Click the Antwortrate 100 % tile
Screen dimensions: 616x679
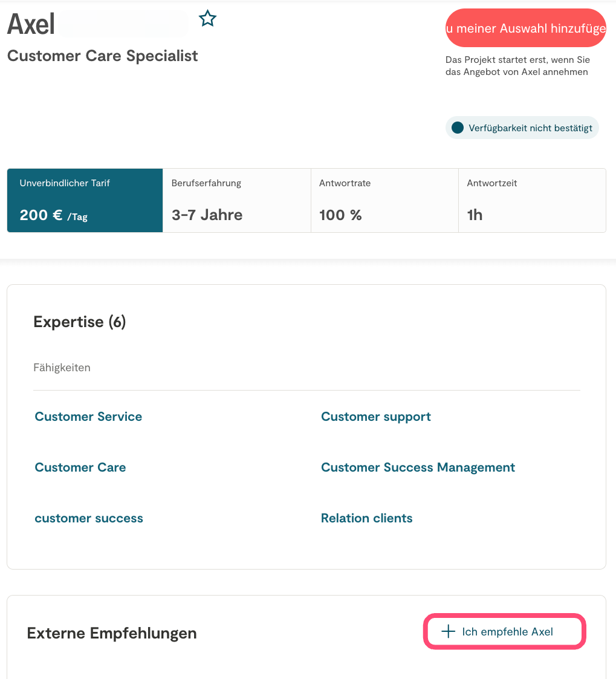[x=384, y=200]
